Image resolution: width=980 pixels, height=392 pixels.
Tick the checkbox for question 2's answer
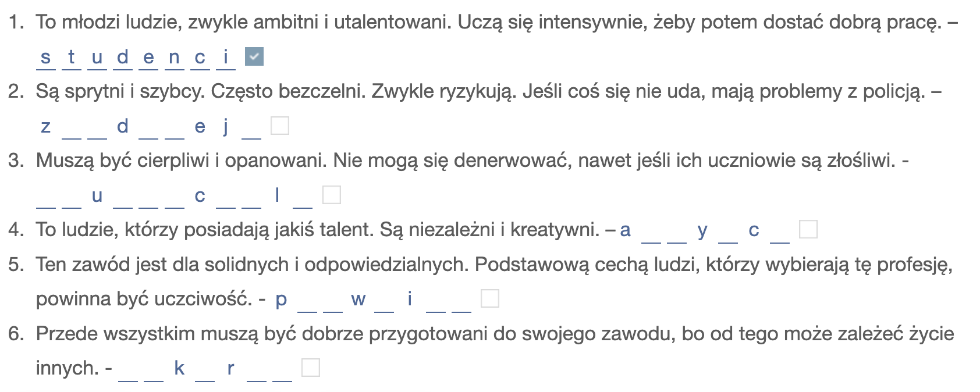(x=280, y=126)
